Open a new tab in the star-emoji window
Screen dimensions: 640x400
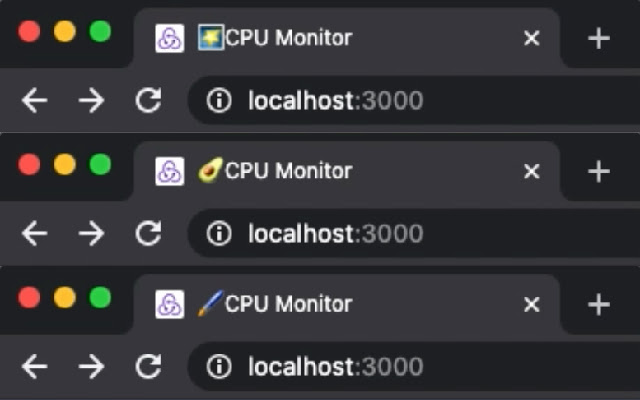point(598,38)
